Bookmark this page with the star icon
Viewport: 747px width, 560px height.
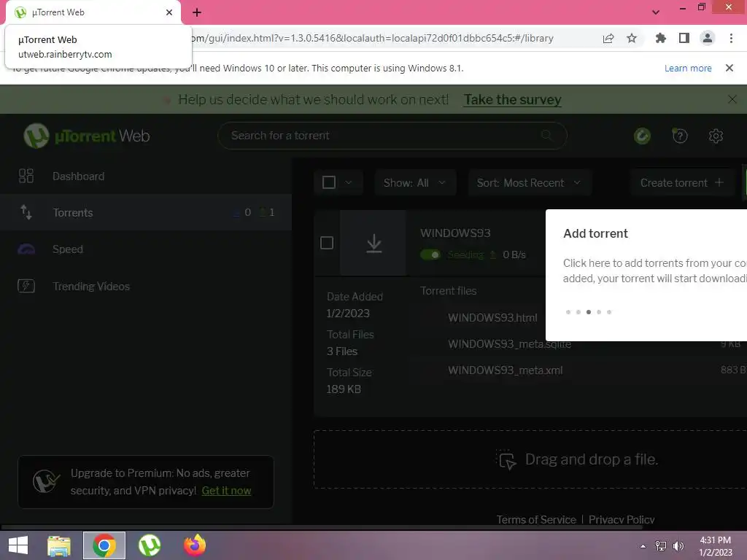click(x=631, y=38)
